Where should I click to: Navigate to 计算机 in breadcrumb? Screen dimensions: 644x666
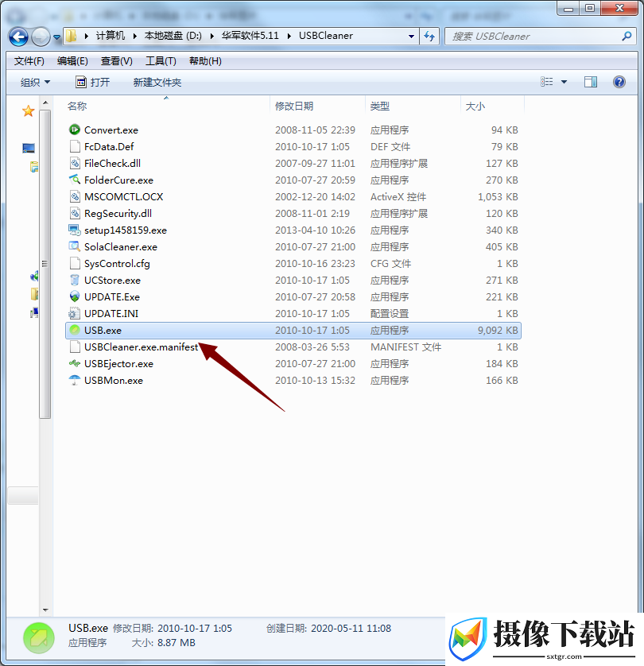pos(111,36)
